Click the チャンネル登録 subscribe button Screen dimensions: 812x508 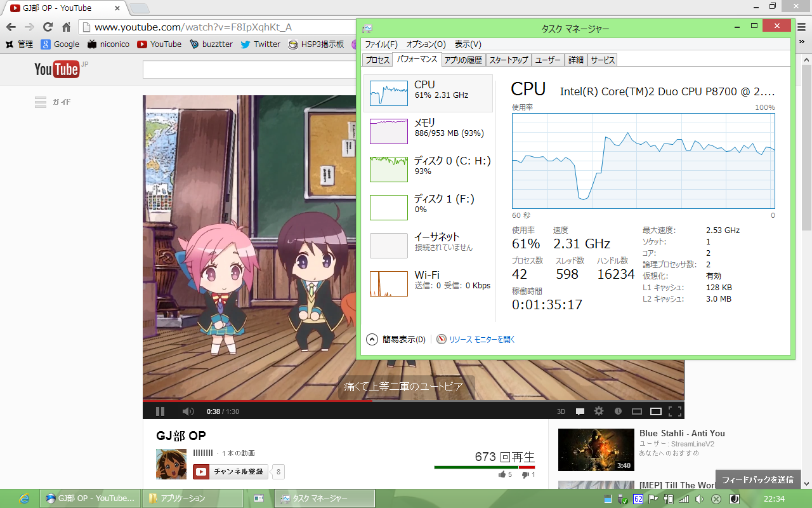coord(231,472)
